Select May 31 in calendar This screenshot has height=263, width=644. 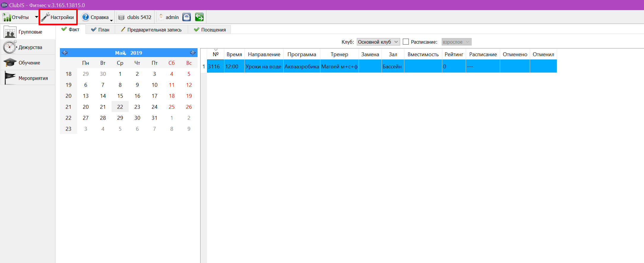155,118
